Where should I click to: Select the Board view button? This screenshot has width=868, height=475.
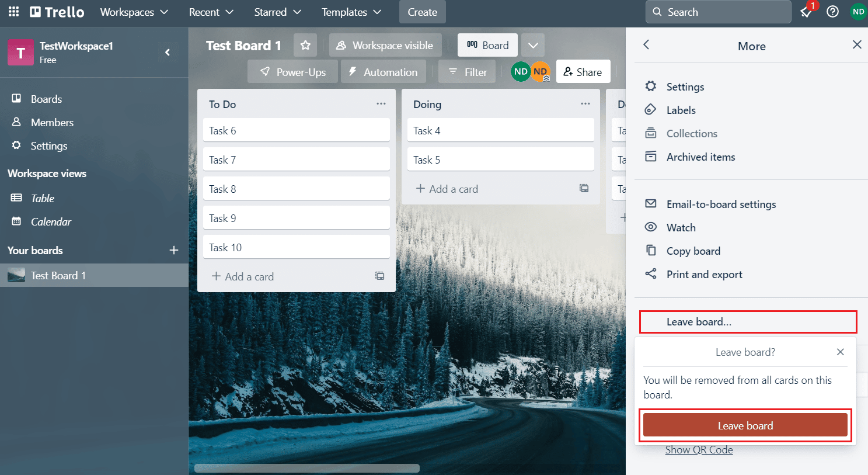(487, 45)
